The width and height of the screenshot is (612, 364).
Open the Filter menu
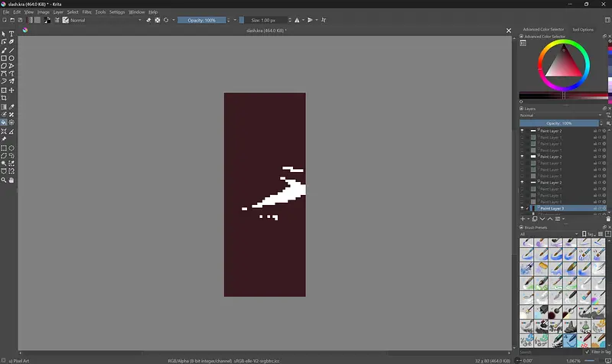[86, 12]
